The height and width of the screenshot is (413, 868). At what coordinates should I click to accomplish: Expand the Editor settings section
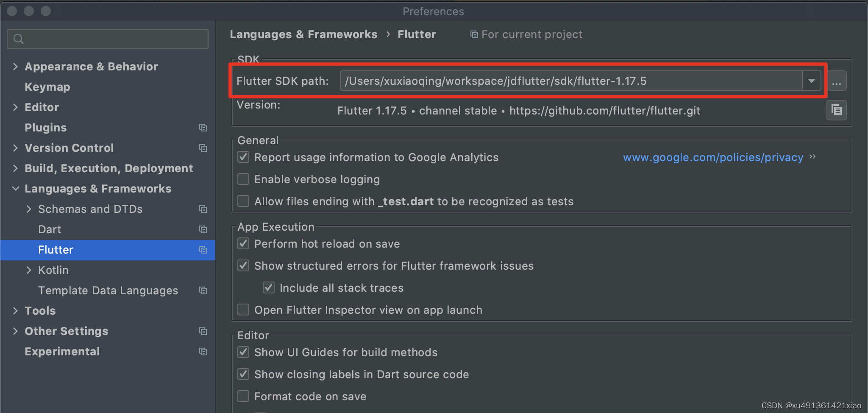[x=15, y=107]
